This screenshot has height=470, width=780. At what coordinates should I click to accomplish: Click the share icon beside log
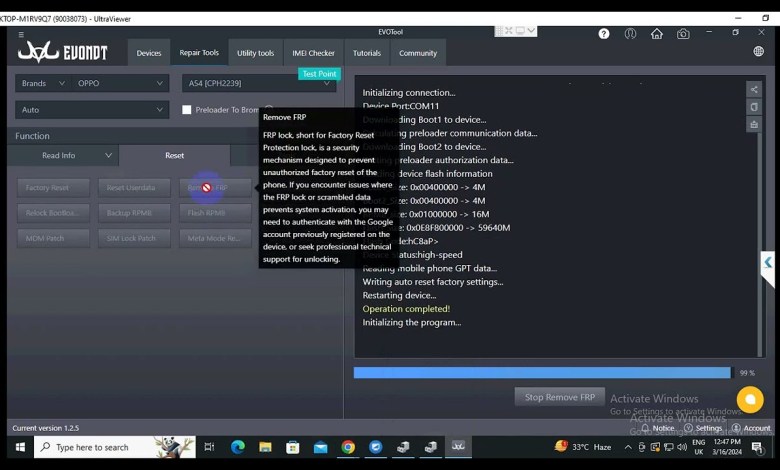tap(754, 89)
